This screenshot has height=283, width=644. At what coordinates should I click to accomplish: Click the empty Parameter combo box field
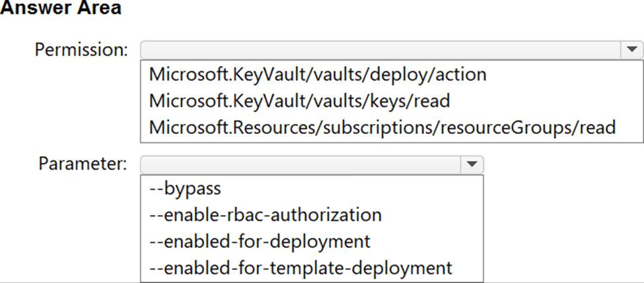point(299,164)
